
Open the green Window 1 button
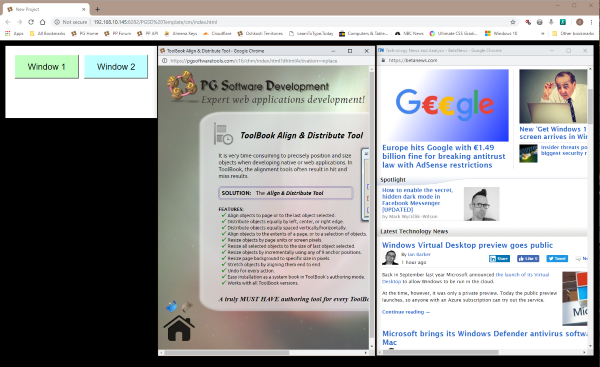[47, 67]
